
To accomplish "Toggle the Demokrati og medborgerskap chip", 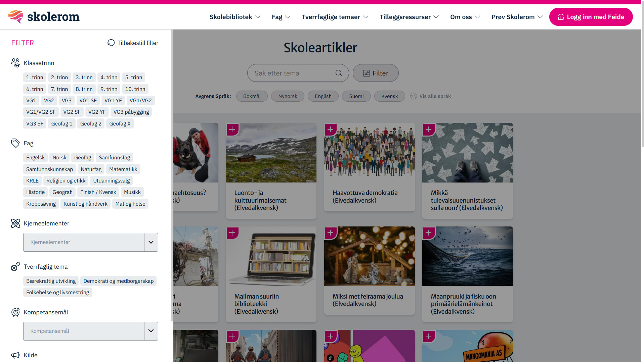I will (119, 281).
